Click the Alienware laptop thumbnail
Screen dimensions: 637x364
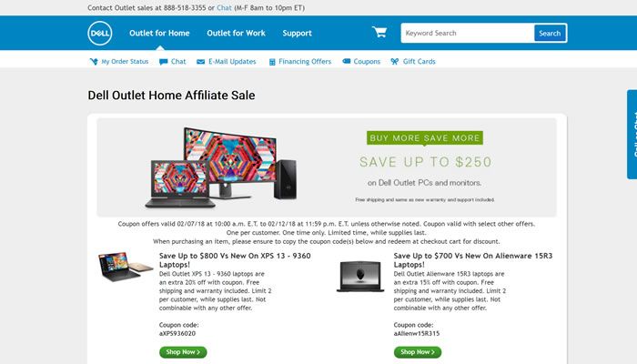coord(360,277)
